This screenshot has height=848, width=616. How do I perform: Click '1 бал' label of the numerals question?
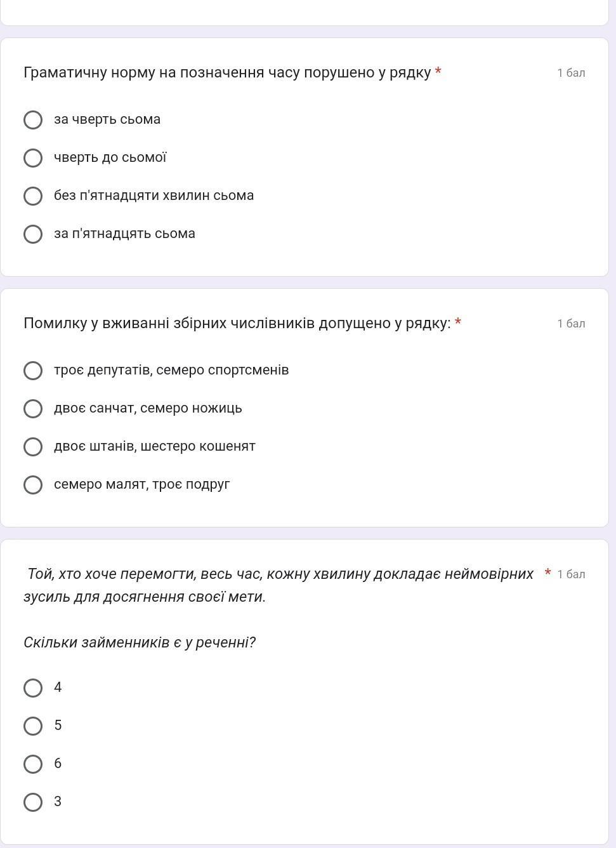coord(571,324)
